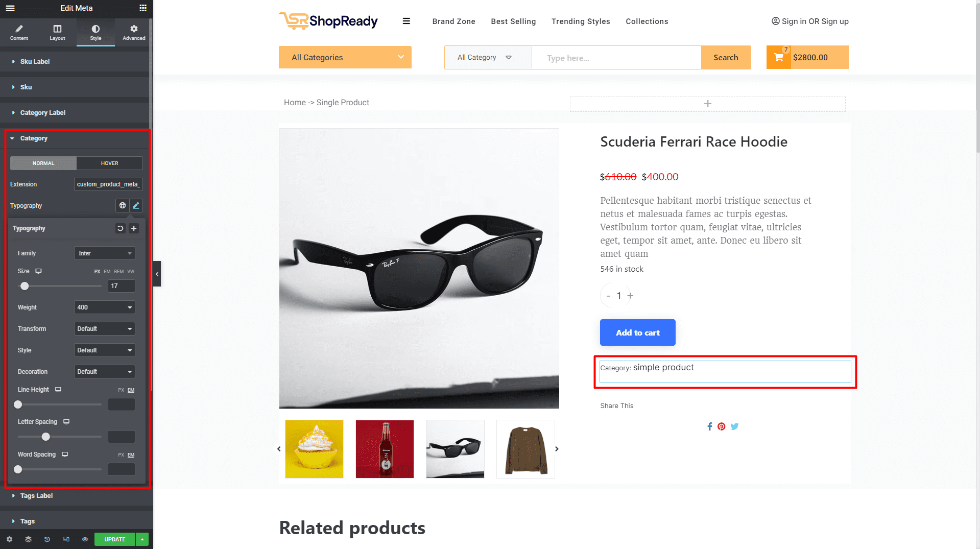Viewport: 980px width, 549px height.
Task: Open the All Categories dropdown
Action: (x=345, y=57)
